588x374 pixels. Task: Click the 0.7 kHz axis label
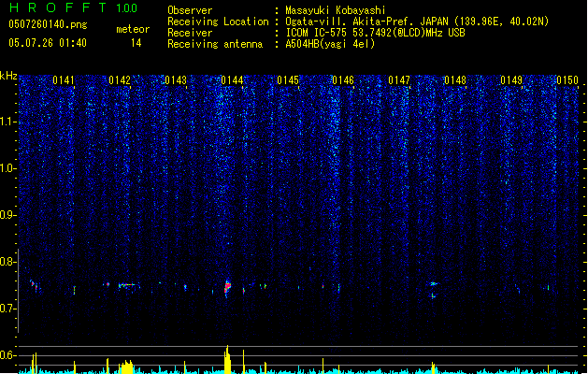click(x=7, y=309)
